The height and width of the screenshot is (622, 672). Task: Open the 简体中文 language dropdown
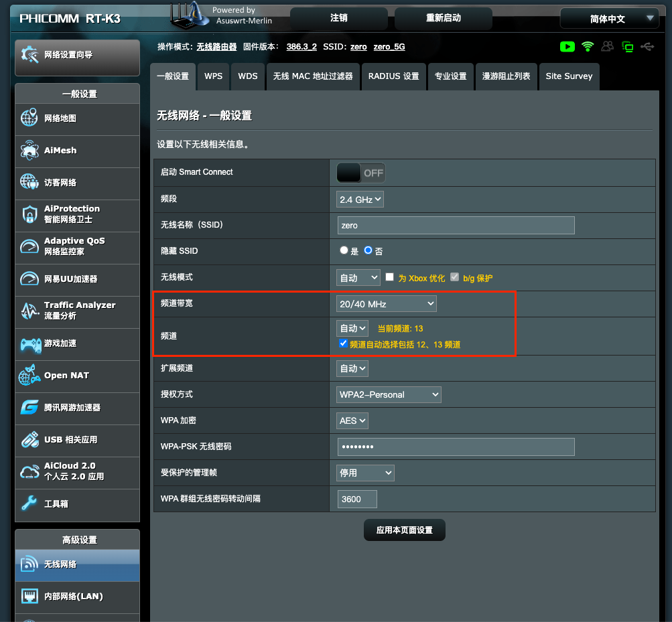[x=610, y=19]
